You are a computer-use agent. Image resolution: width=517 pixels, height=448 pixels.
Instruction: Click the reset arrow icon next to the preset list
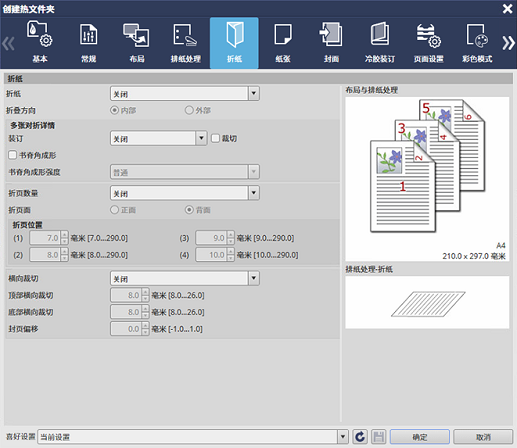coord(360,437)
